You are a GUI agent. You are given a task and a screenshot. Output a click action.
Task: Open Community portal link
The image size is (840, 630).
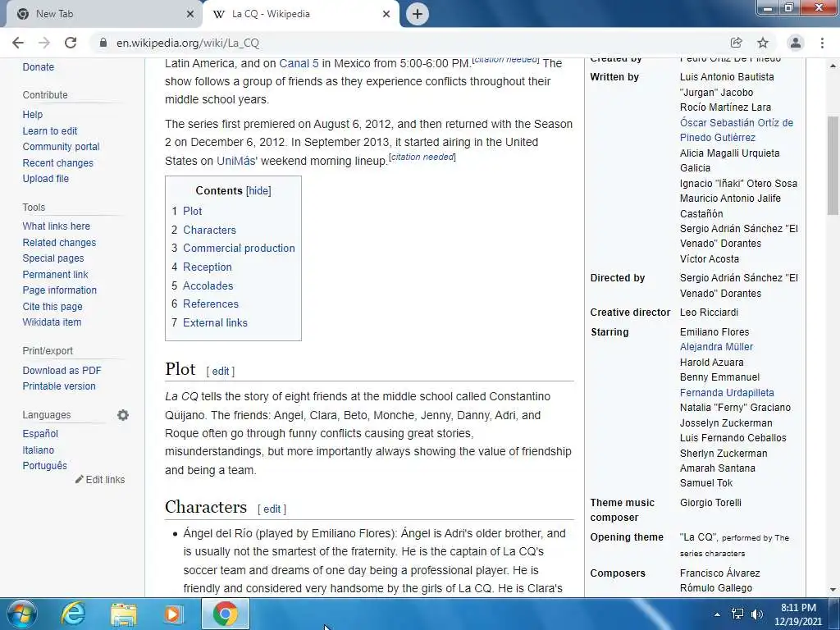[61, 146]
